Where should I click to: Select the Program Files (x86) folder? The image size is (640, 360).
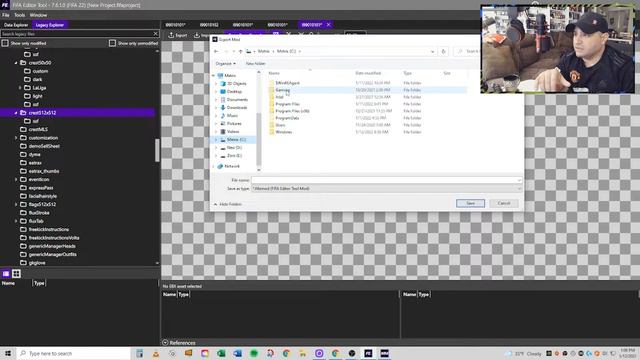point(292,111)
